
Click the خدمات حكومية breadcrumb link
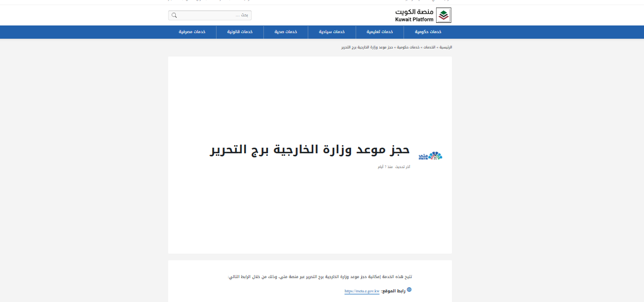tap(408, 47)
